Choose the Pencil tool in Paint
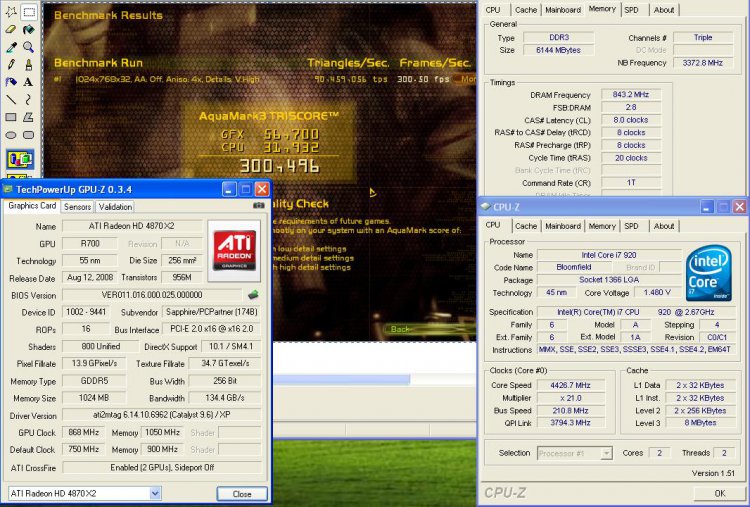The width and height of the screenshot is (750, 507). [x=11, y=65]
